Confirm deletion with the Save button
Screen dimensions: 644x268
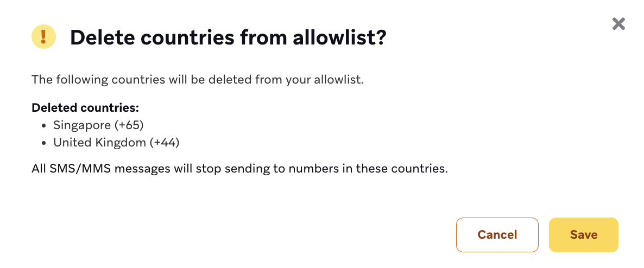pos(583,235)
